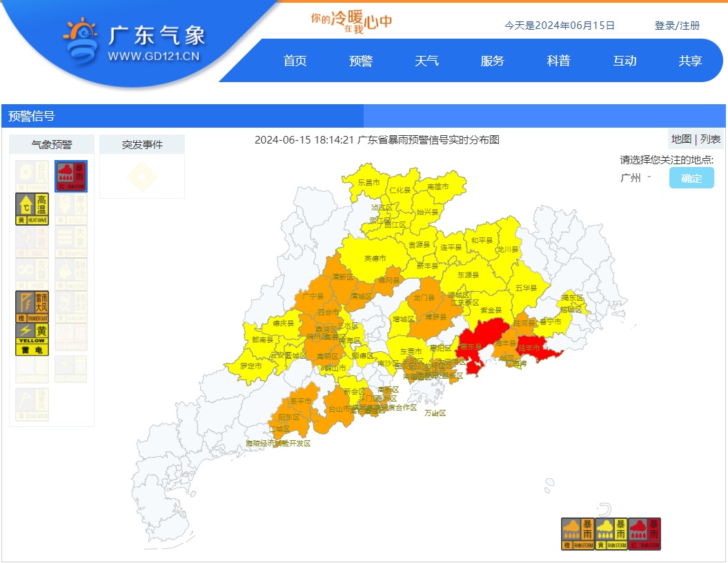Viewport: 728px width, 563px height.
Task: Open the 登录/注册 login link
Action: click(675, 25)
